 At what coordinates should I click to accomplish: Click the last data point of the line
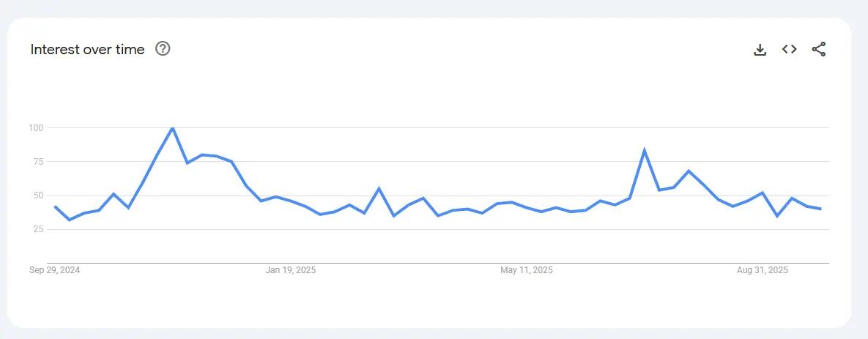(820, 209)
